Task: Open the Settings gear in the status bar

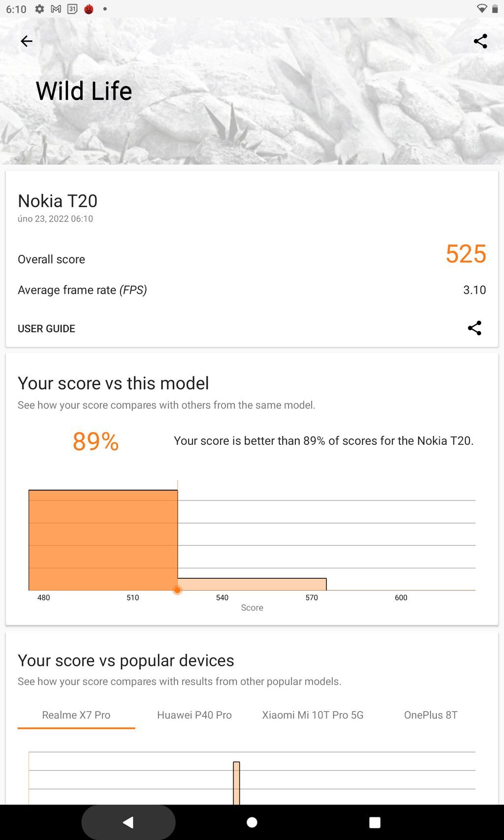Action: tap(40, 8)
